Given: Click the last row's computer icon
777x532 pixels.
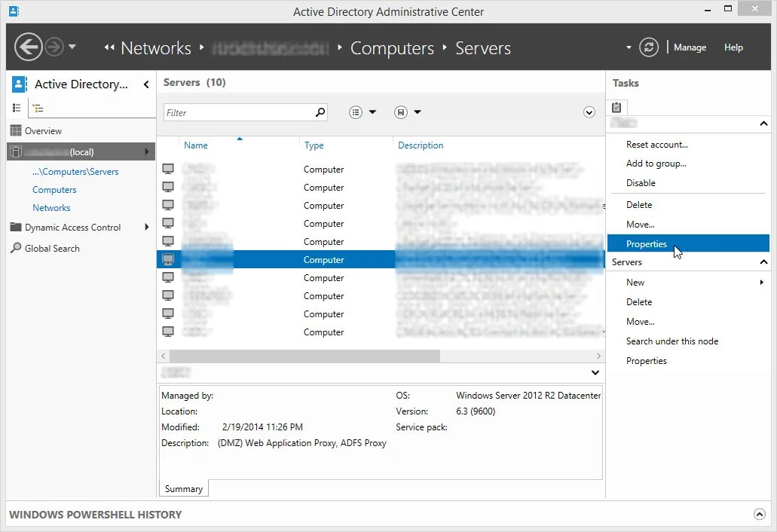Looking at the screenshot, I should [x=169, y=332].
